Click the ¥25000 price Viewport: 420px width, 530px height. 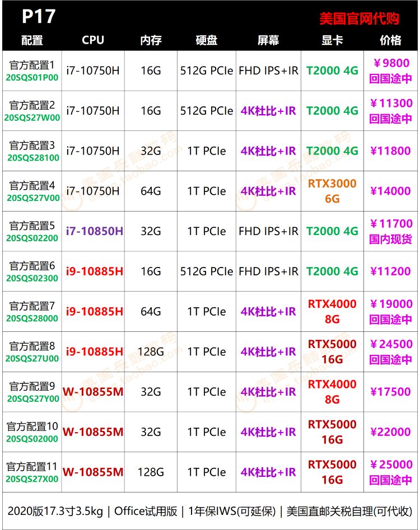[391, 465]
